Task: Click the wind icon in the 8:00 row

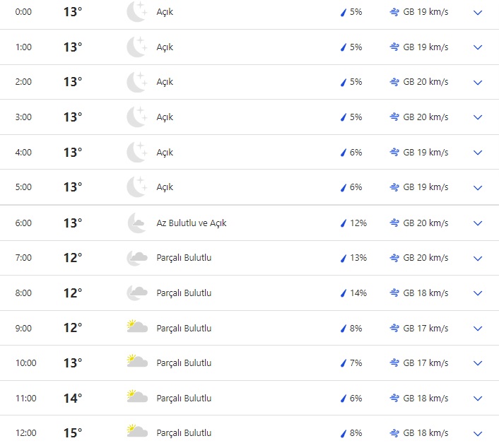Action: [394, 293]
